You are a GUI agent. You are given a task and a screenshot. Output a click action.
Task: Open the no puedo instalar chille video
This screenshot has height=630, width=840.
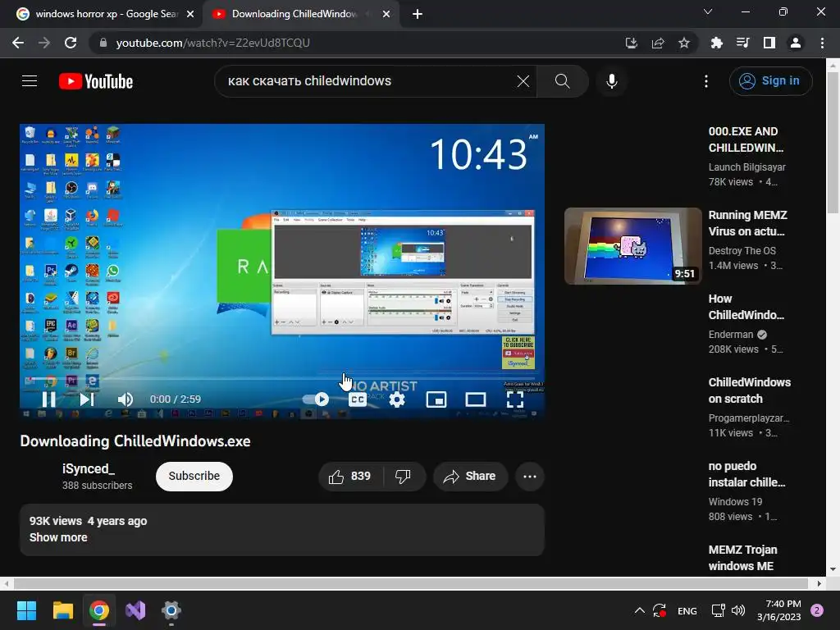coord(746,474)
